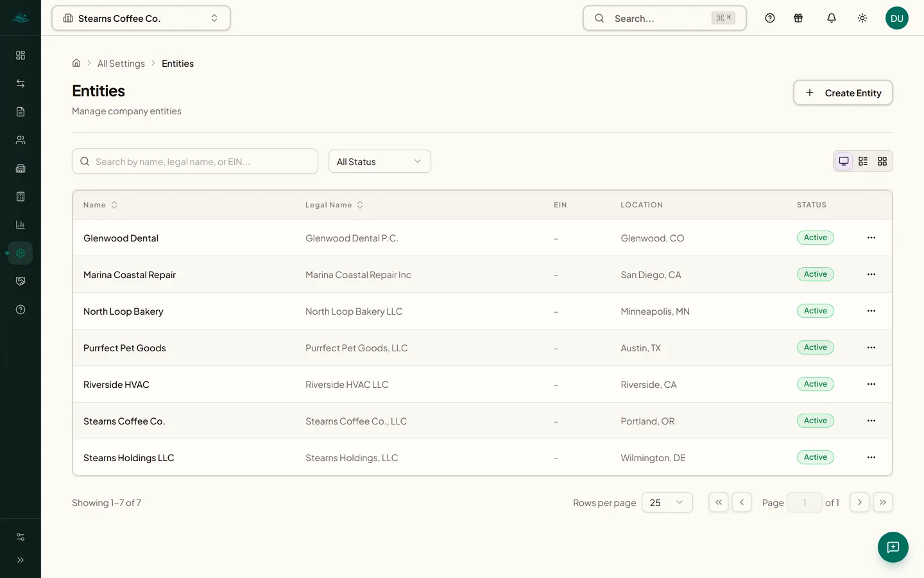Open the calculator icon in sidebar
Viewport: 924px width, 578px height.
[x=21, y=197]
